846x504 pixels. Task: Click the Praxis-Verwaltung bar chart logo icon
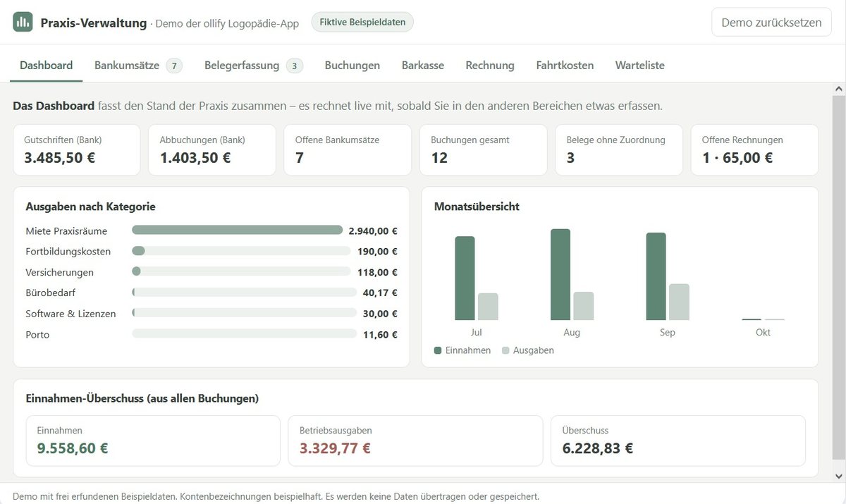coord(23,22)
